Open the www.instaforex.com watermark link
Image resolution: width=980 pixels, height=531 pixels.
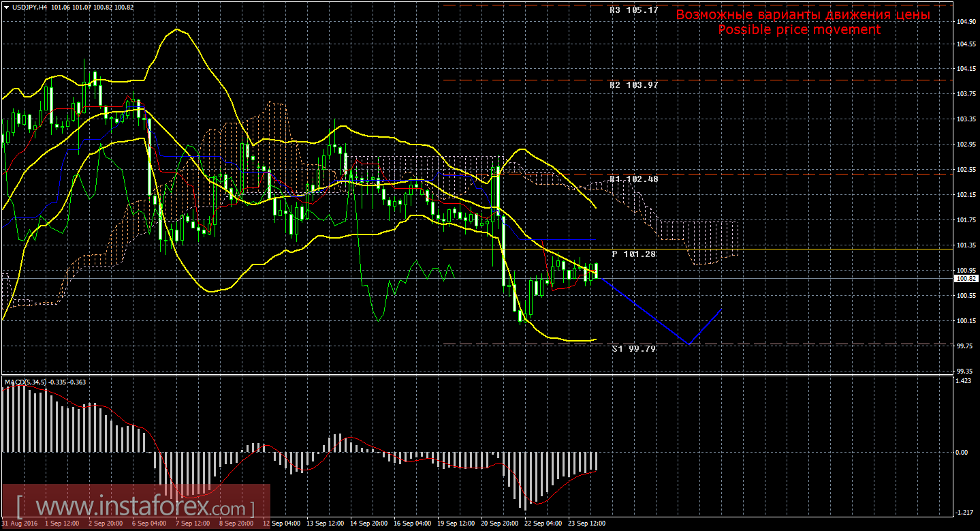click(x=135, y=508)
